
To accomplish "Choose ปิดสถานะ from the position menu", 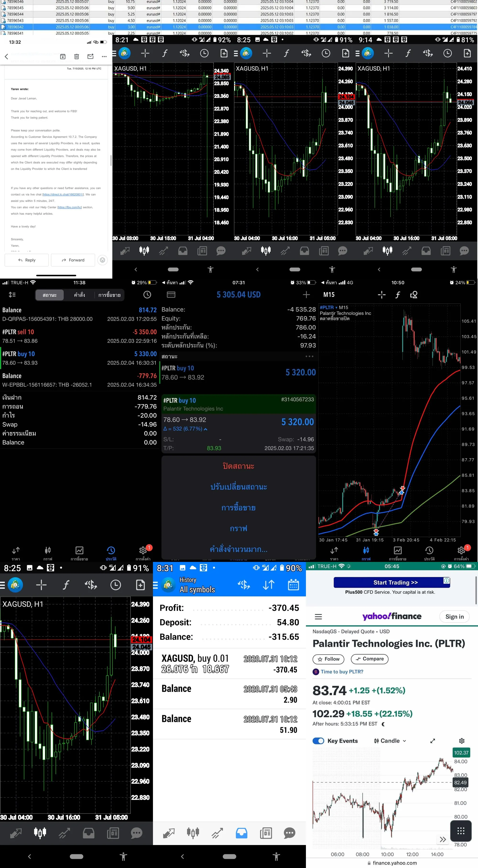I will 239,466.
